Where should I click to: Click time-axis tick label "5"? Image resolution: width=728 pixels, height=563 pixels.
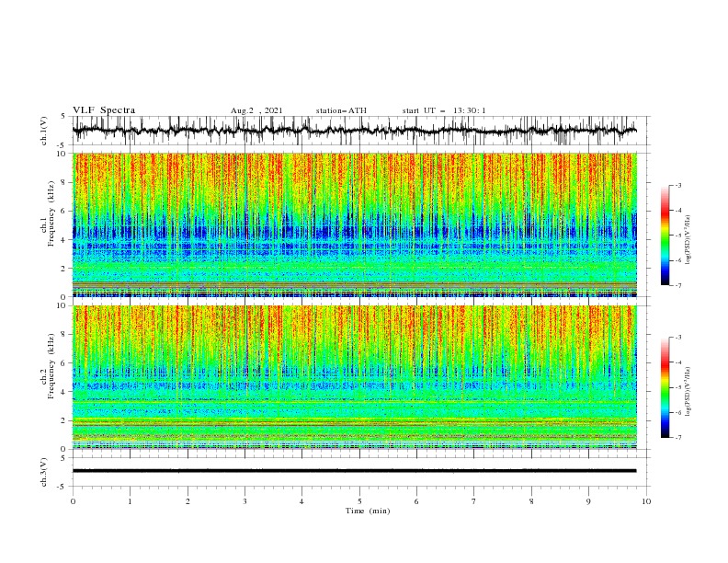click(359, 501)
